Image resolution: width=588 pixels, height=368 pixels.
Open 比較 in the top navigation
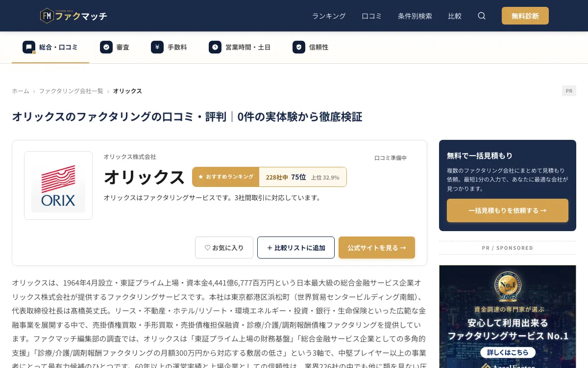click(x=455, y=16)
